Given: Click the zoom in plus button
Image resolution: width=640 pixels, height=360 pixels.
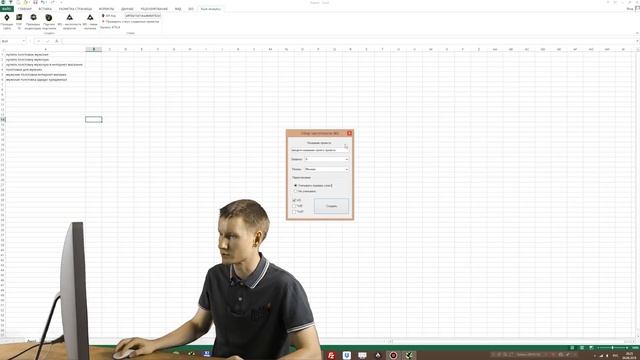Looking at the screenshot, I should [627, 348].
